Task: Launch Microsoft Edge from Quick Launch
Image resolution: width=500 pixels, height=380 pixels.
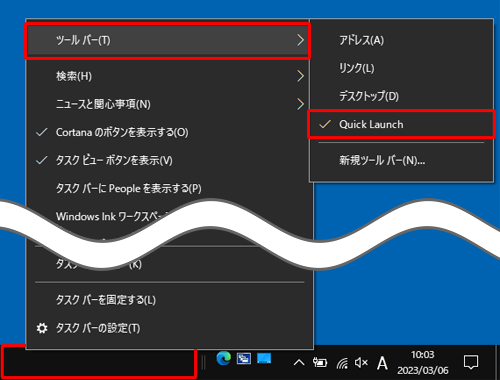Action: pos(224,359)
